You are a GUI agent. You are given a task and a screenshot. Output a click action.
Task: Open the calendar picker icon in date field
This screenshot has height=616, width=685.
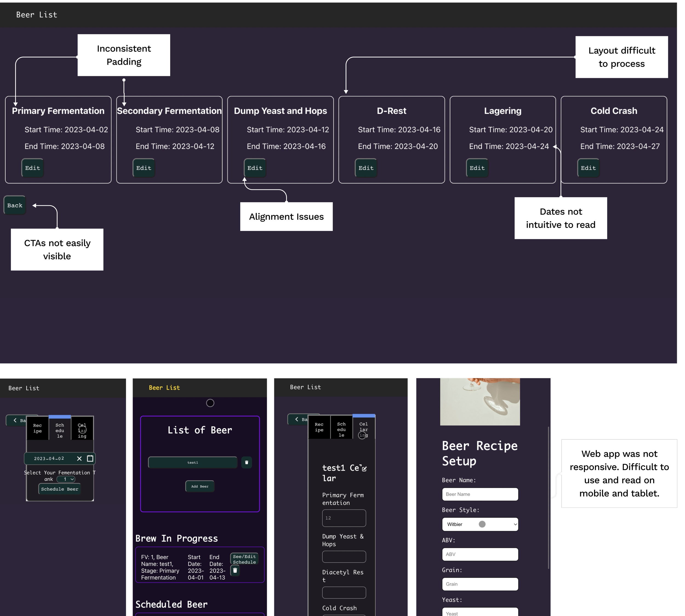pyautogui.click(x=90, y=458)
